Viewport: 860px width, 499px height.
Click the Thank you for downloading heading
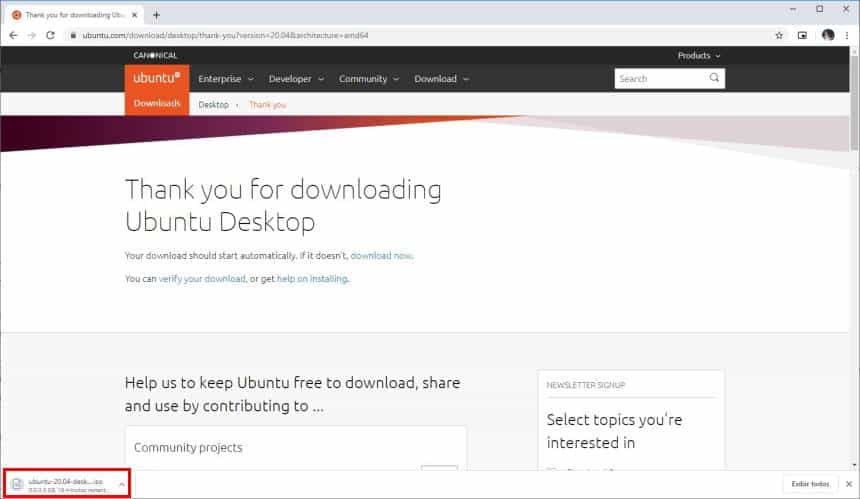click(283, 205)
